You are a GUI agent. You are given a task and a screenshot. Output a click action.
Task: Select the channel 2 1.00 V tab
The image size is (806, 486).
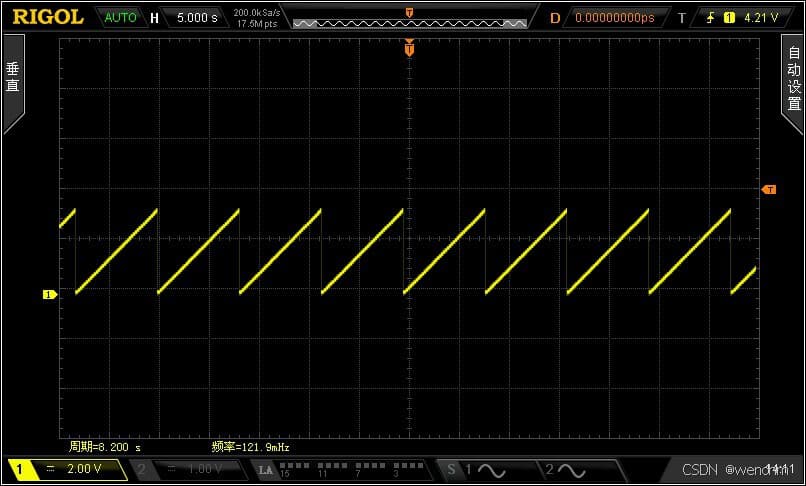190,470
